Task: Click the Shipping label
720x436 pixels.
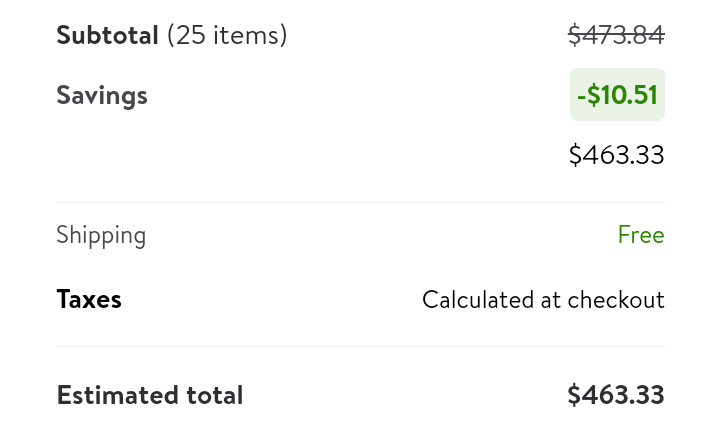Action: click(101, 236)
